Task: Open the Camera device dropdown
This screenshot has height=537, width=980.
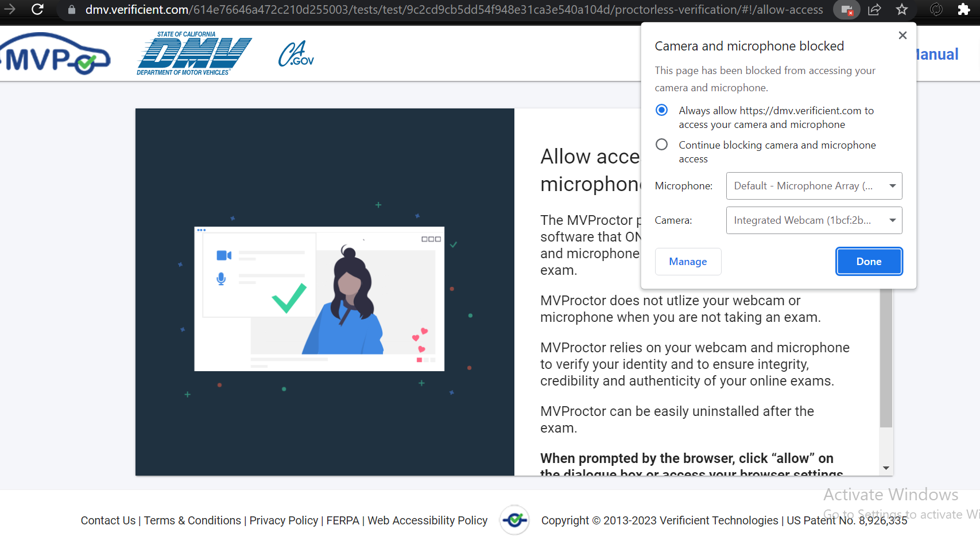Action: (x=814, y=220)
